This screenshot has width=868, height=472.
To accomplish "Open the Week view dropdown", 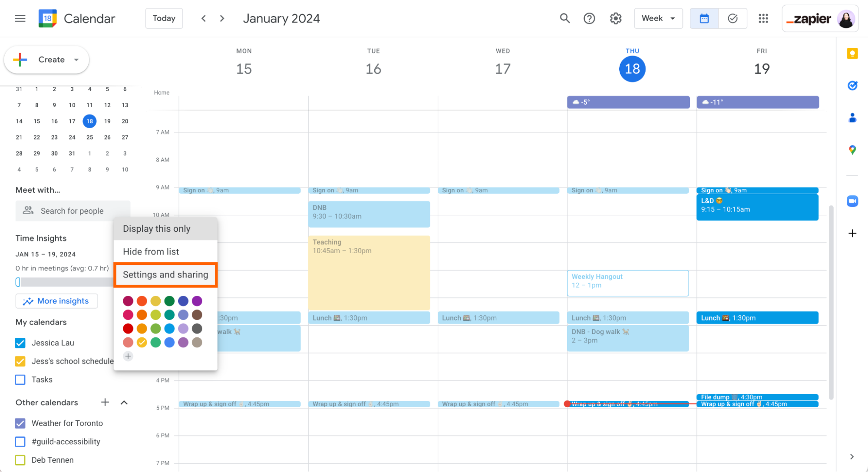I will [658, 18].
